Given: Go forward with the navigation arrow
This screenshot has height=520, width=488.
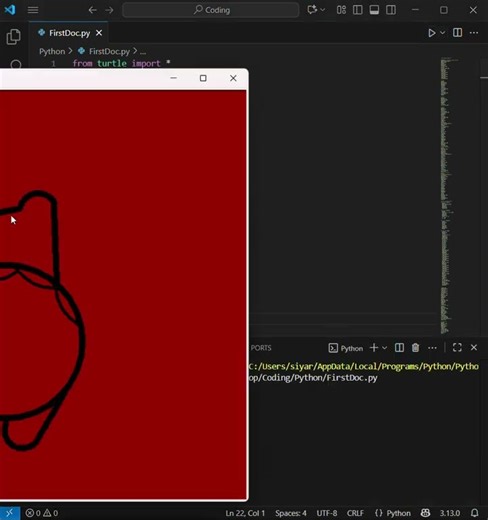Looking at the screenshot, I should 109,10.
